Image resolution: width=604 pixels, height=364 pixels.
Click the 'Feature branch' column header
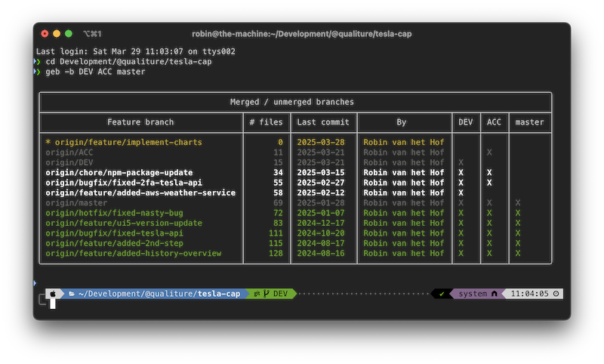point(140,122)
